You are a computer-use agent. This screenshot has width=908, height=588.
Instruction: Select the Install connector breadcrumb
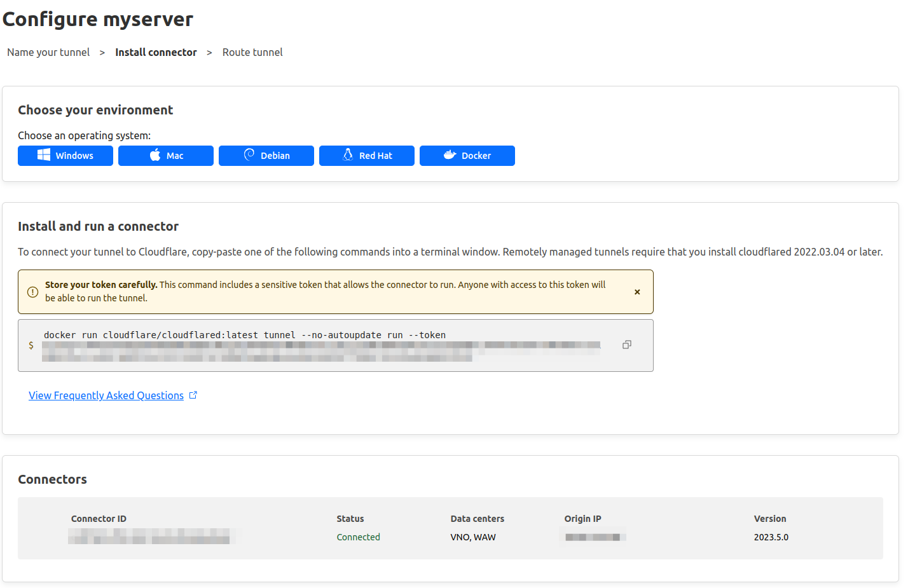[156, 52]
